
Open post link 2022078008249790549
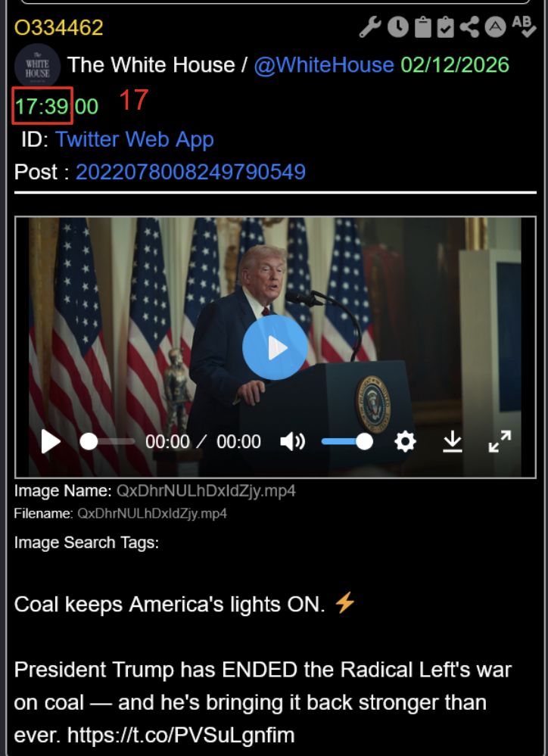pyautogui.click(x=190, y=172)
